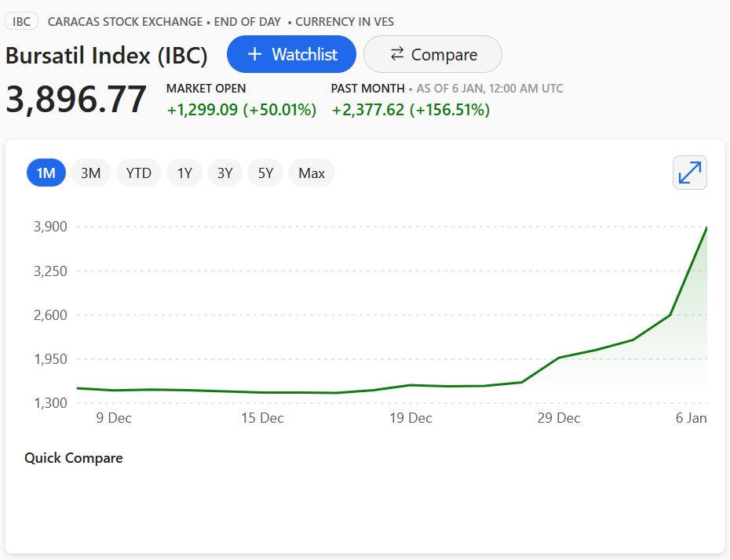This screenshot has width=730, height=560.
Task: Click the 29 Dec date label
Action: pyautogui.click(x=558, y=418)
